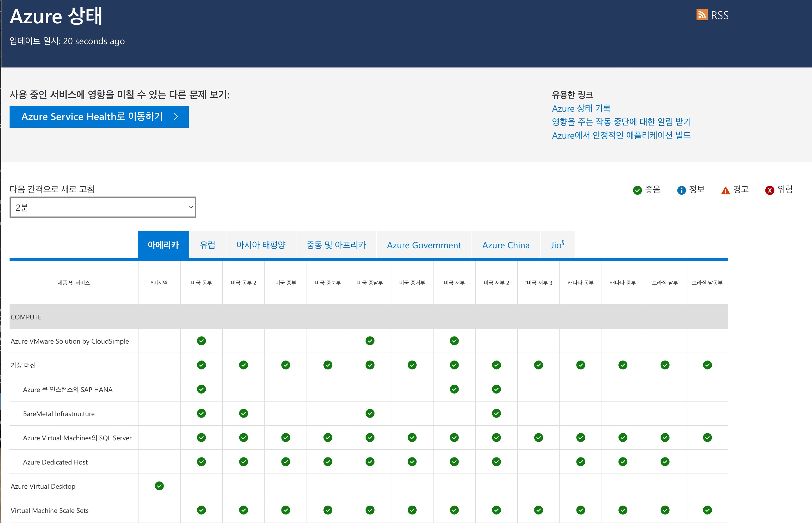Click Azure Virtual Desktop status in 비지역
The image size is (812, 523).
point(159,486)
